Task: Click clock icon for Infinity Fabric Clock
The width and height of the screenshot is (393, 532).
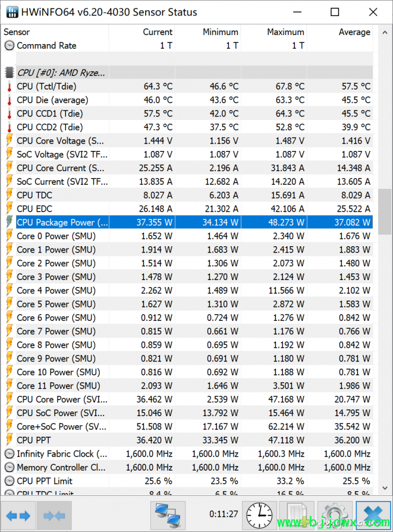Action: click(10, 453)
